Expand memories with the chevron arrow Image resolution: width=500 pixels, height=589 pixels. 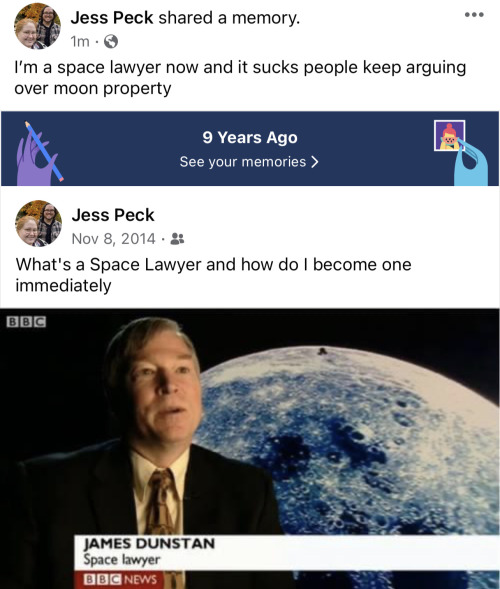315,162
